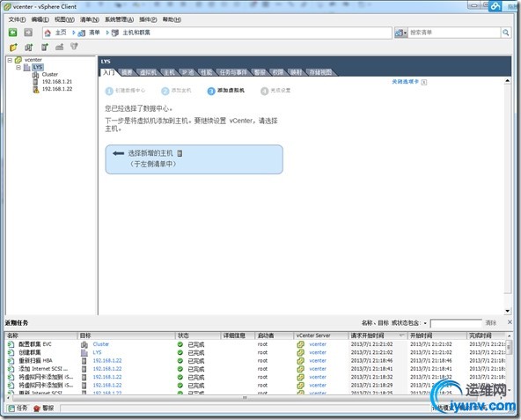This screenshot has height=420, width=521.
Task: Open the 帮助(H) menu
Action: tap(172, 19)
